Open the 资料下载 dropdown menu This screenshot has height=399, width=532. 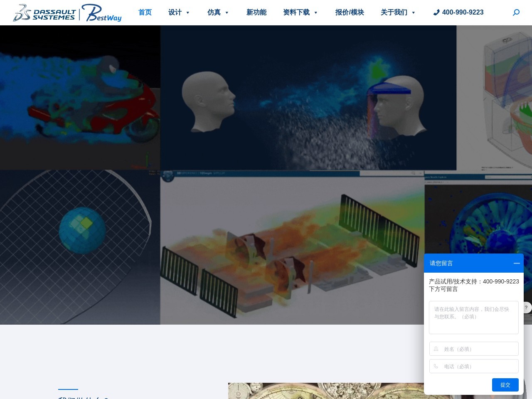click(x=300, y=12)
